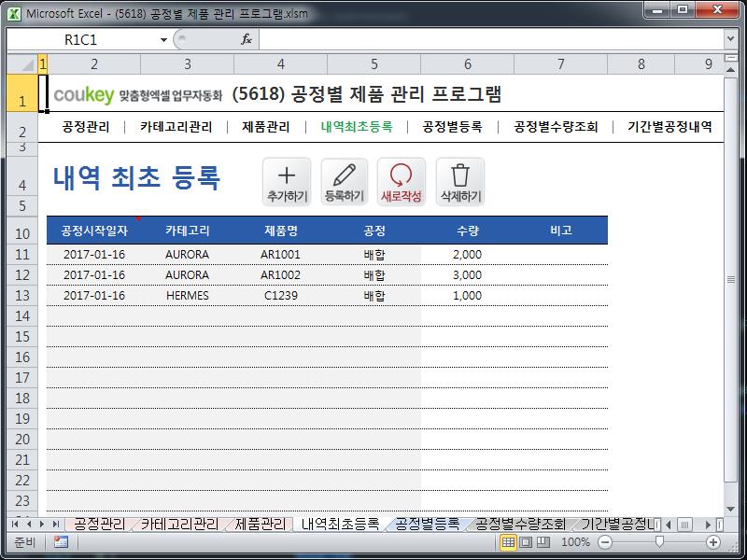Viewport: 747px width, 560px height.
Task: Select column header 3
Action: coord(188,63)
